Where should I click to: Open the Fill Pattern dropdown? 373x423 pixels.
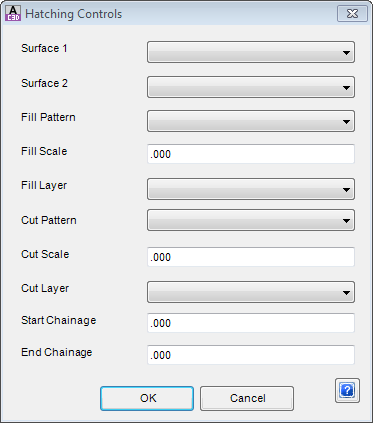251,121
